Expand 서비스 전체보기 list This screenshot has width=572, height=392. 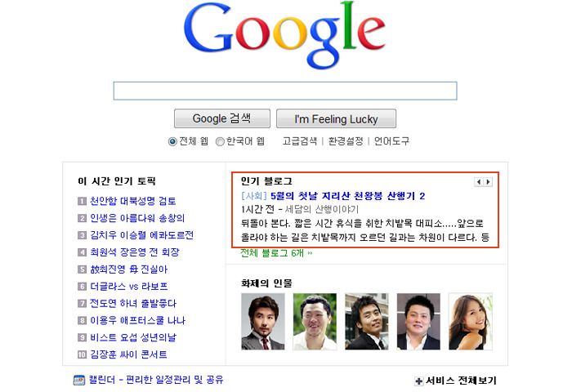click(x=461, y=381)
